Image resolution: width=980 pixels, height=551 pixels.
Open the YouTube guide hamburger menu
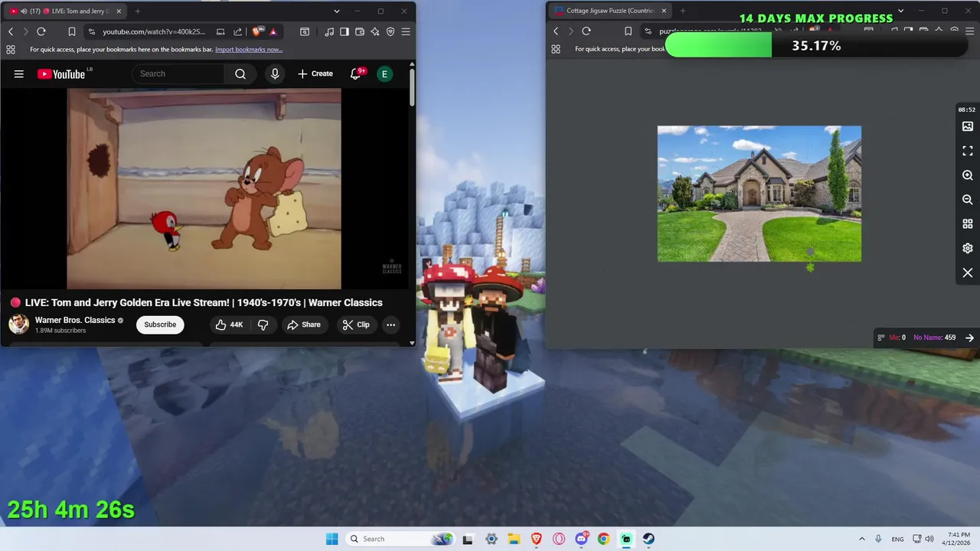tap(19, 73)
